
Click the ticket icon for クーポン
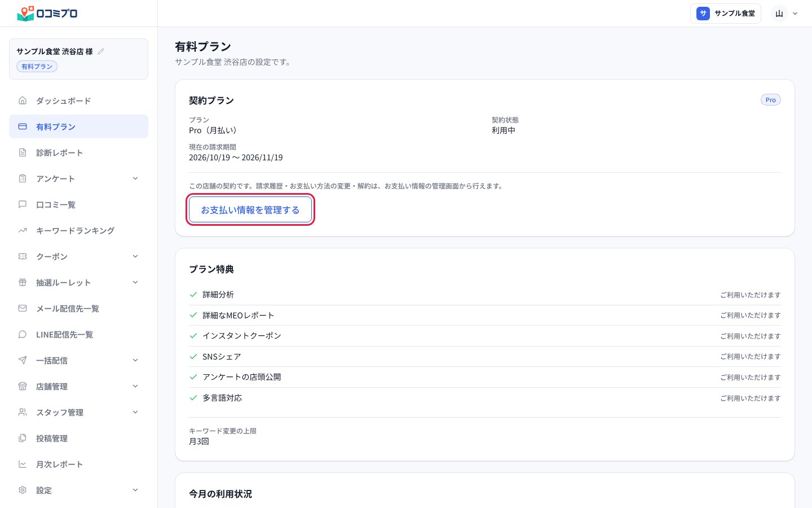tap(23, 256)
